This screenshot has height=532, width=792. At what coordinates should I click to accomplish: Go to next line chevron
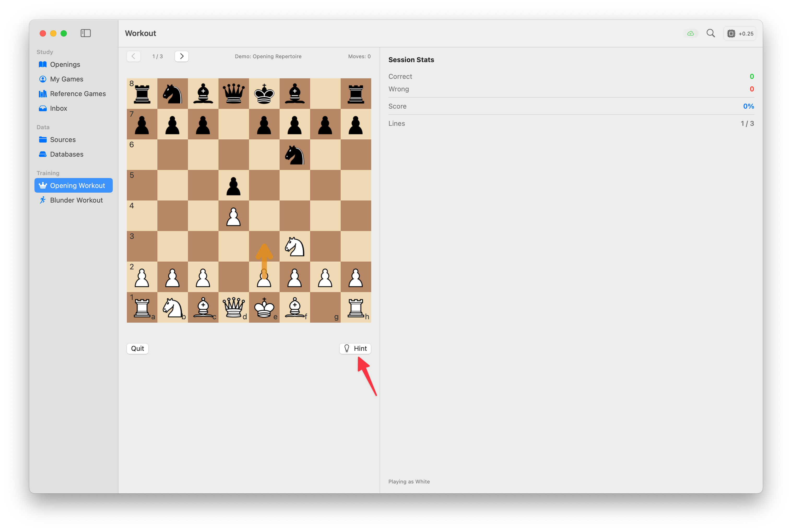click(181, 56)
